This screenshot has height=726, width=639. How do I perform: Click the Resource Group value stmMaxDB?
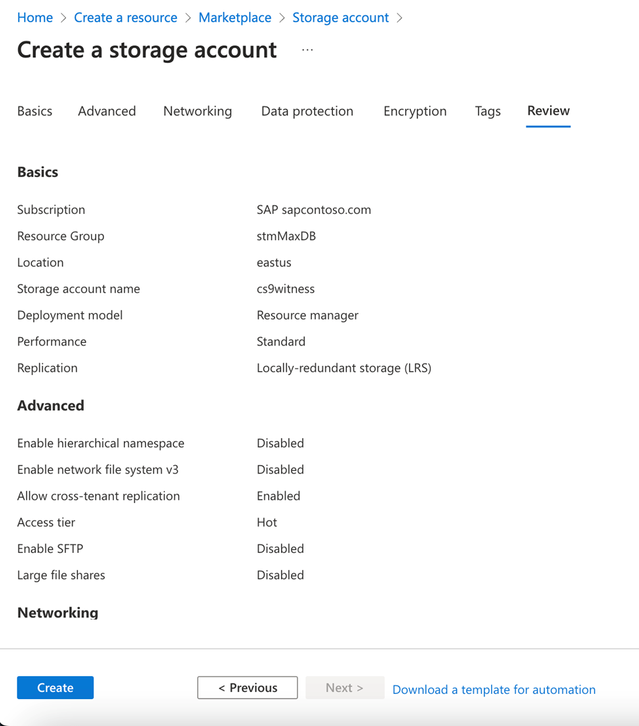pyautogui.click(x=286, y=236)
